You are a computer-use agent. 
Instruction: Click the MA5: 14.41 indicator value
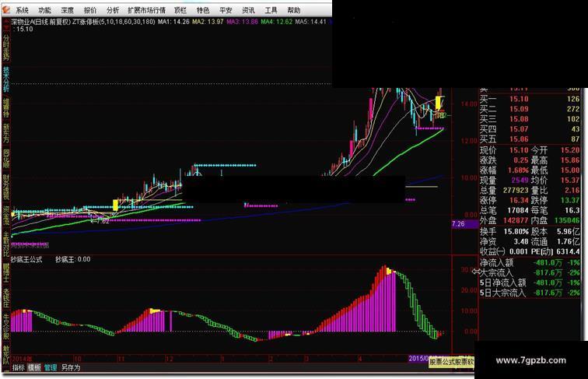(311, 22)
